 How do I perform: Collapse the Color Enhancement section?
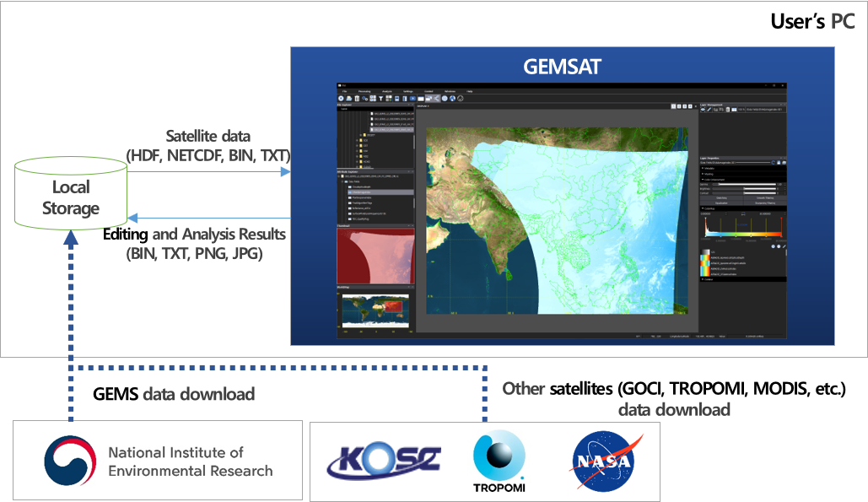[x=703, y=180]
